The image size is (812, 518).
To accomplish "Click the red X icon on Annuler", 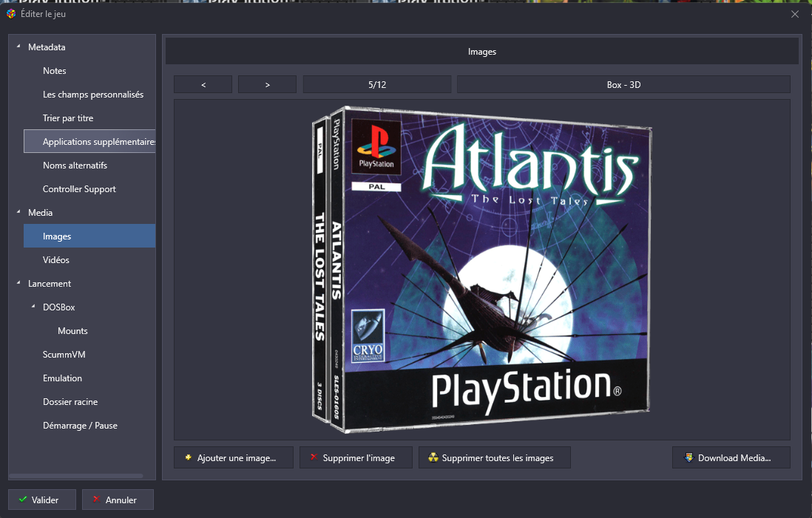I will 96,500.
